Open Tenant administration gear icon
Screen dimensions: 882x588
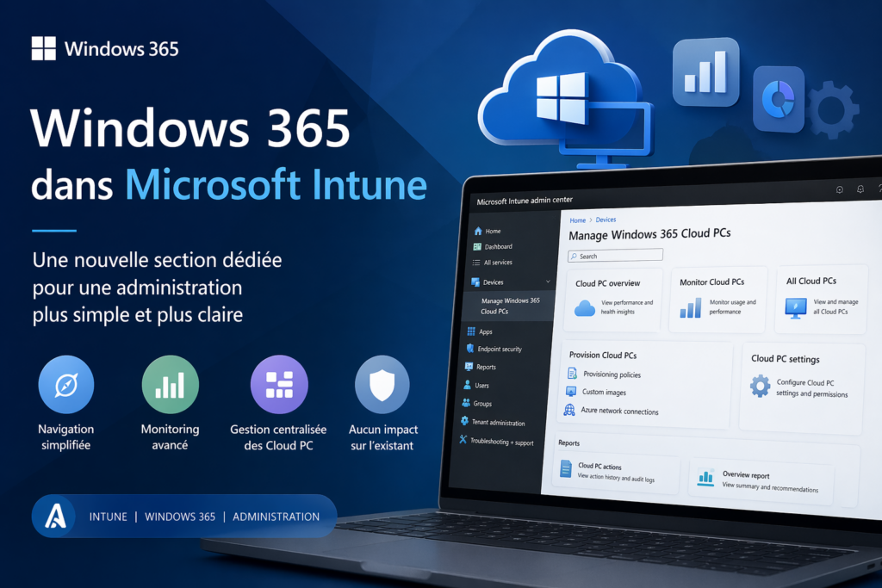(x=464, y=421)
